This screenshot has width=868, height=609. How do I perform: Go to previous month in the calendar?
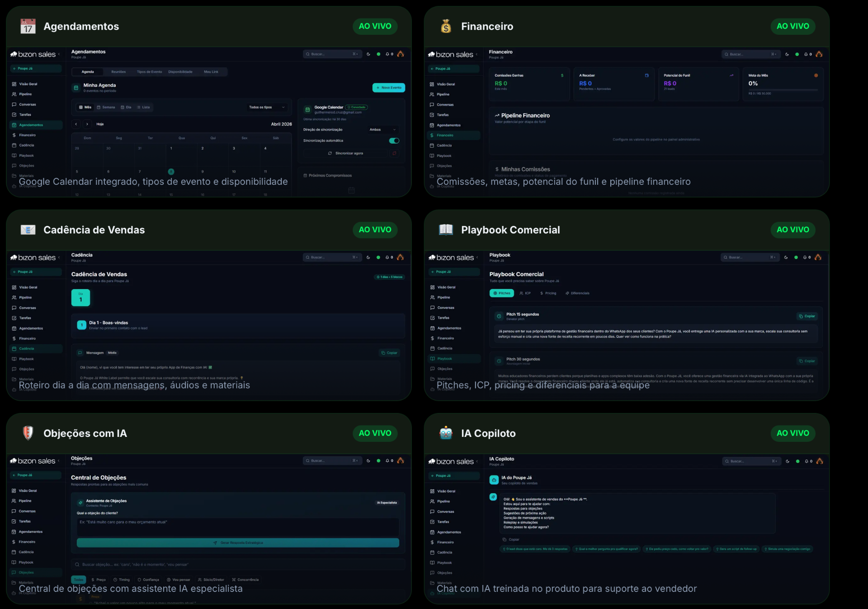[76, 124]
